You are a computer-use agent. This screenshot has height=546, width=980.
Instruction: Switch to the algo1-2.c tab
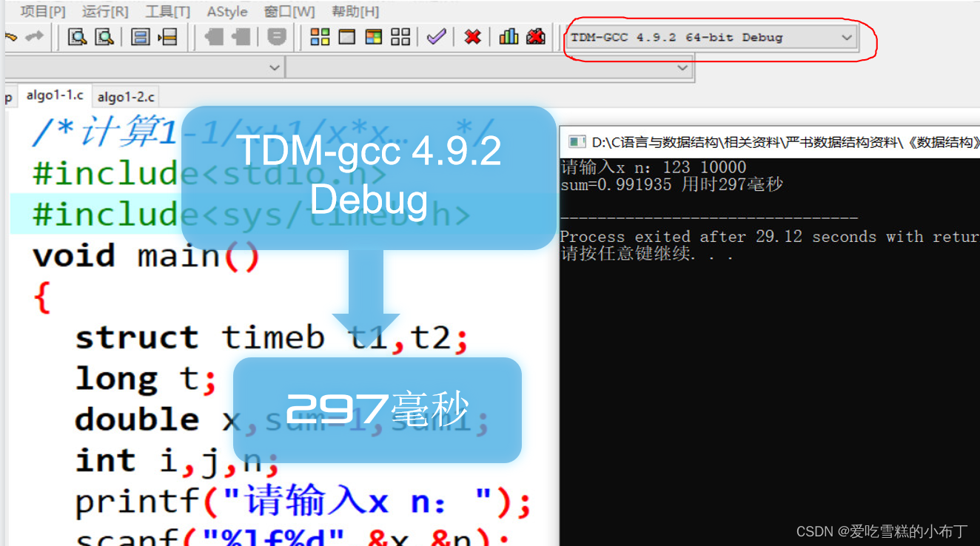pyautogui.click(x=126, y=97)
